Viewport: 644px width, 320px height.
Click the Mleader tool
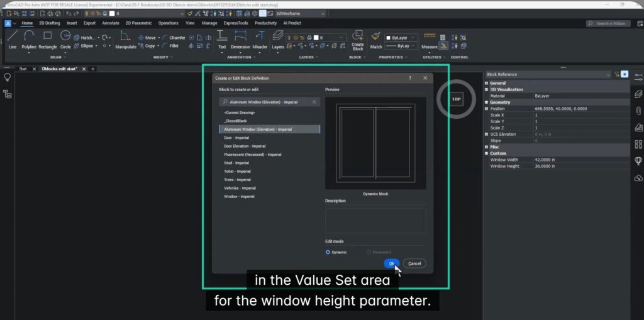click(260, 40)
